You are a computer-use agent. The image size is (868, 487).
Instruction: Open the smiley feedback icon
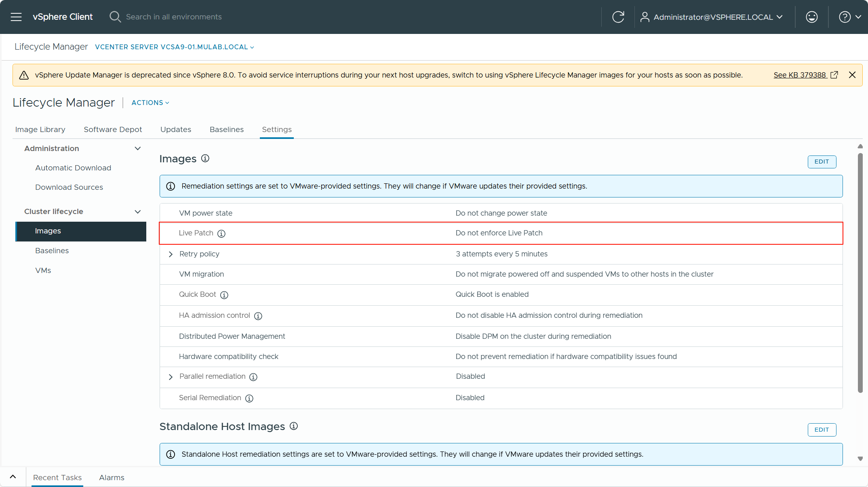tap(811, 17)
